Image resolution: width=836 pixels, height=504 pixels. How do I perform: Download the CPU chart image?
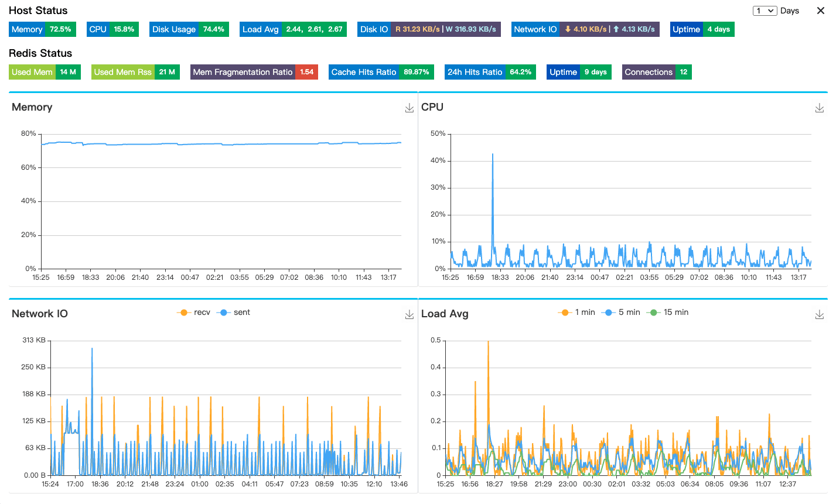(x=820, y=108)
